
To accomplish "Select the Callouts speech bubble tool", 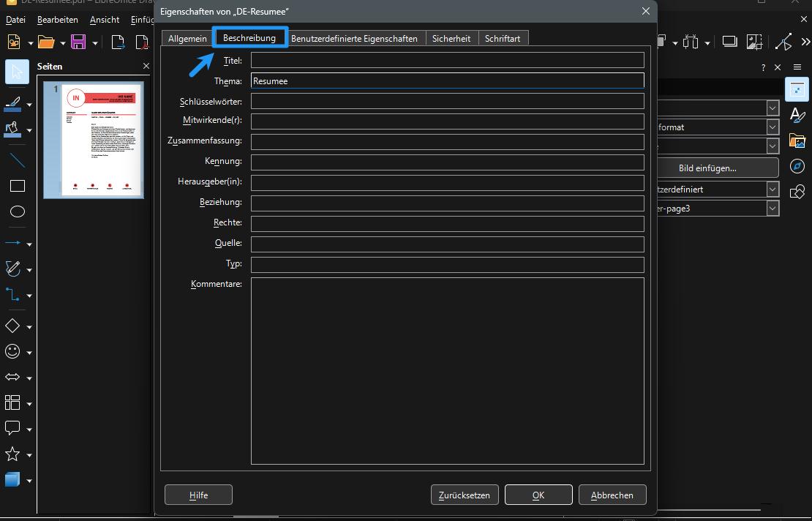I will coord(12,428).
